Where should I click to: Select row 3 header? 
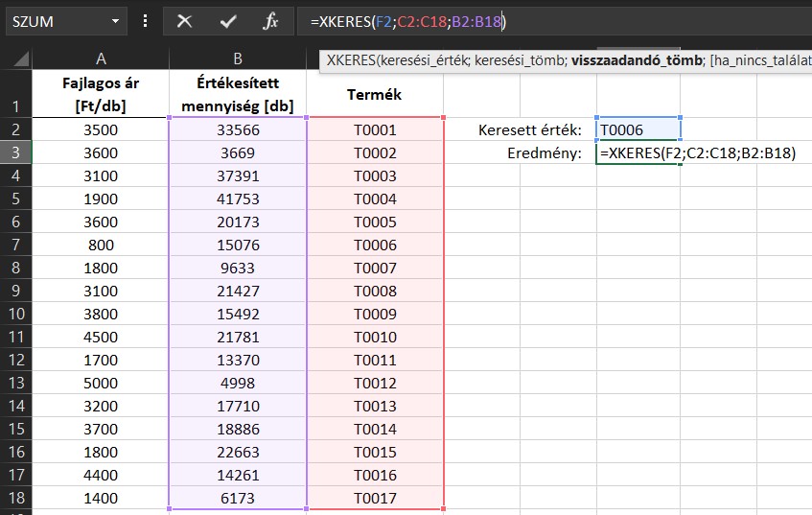click(15, 152)
